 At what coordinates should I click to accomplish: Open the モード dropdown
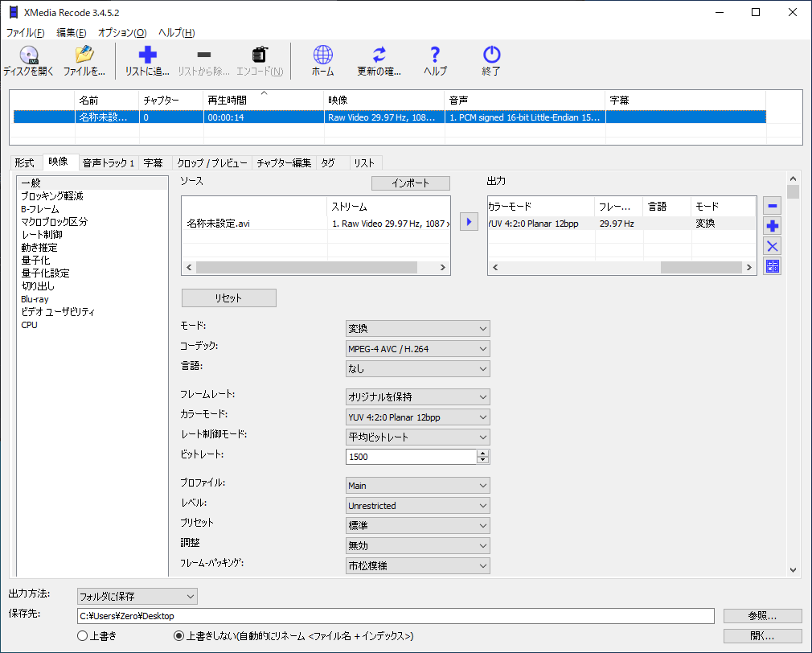point(417,328)
